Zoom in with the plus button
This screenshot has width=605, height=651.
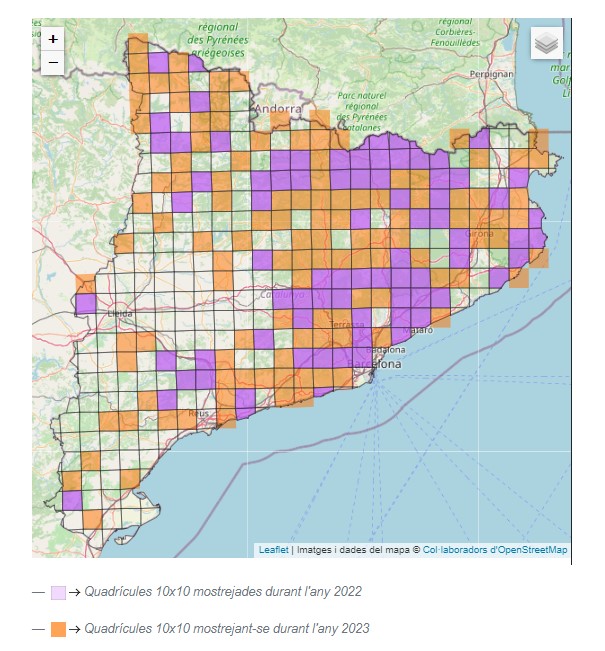pyautogui.click(x=53, y=39)
